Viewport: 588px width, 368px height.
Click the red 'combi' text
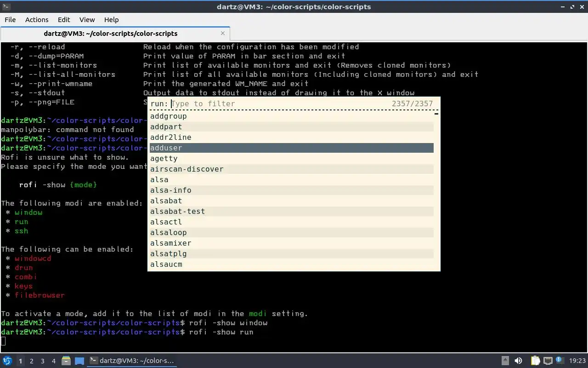point(26,277)
